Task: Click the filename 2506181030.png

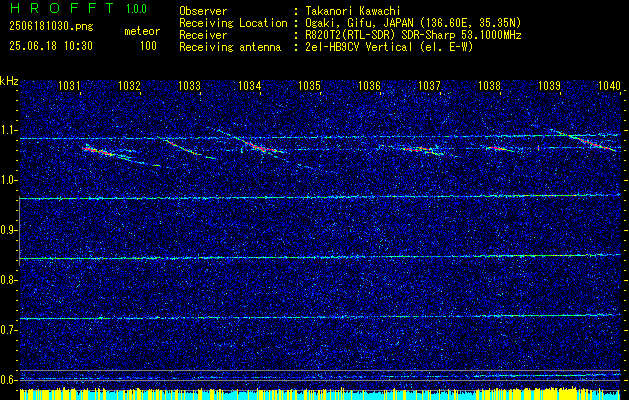Action: coord(51,27)
